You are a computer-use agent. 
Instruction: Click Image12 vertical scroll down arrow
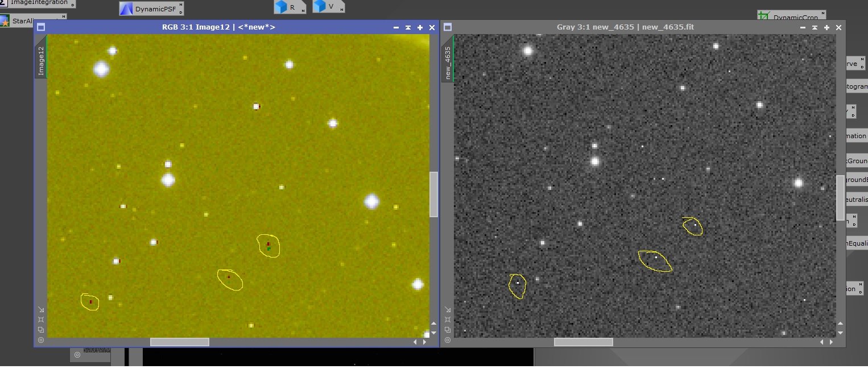pyautogui.click(x=433, y=333)
